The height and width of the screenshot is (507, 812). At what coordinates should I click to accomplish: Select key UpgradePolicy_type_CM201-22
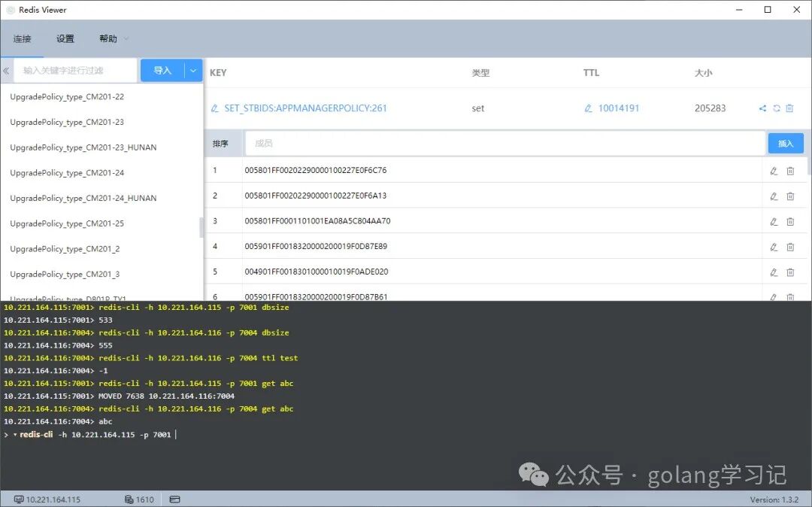click(x=67, y=97)
